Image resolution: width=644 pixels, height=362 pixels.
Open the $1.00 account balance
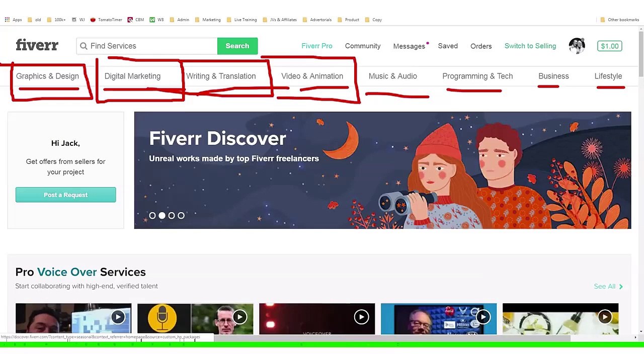610,46
